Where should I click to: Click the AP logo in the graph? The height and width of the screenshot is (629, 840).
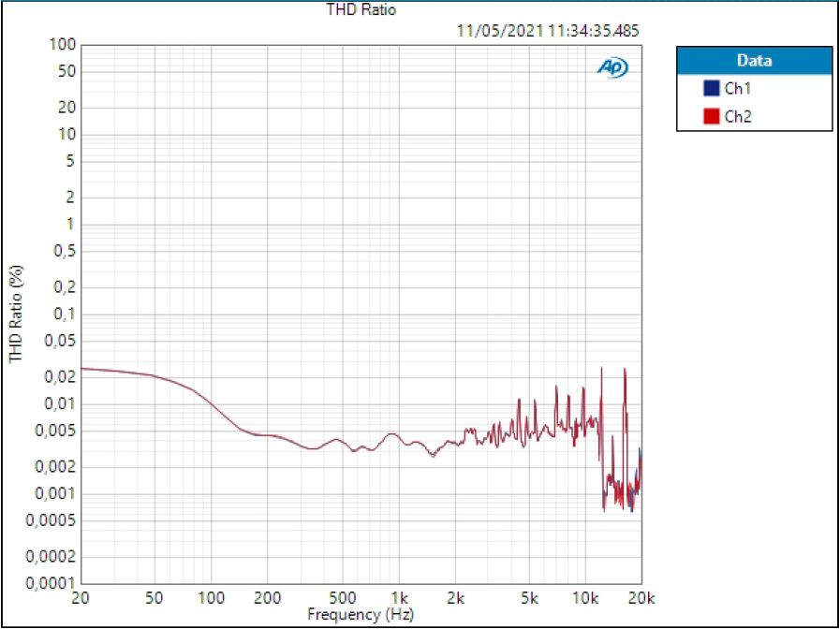[612, 68]
